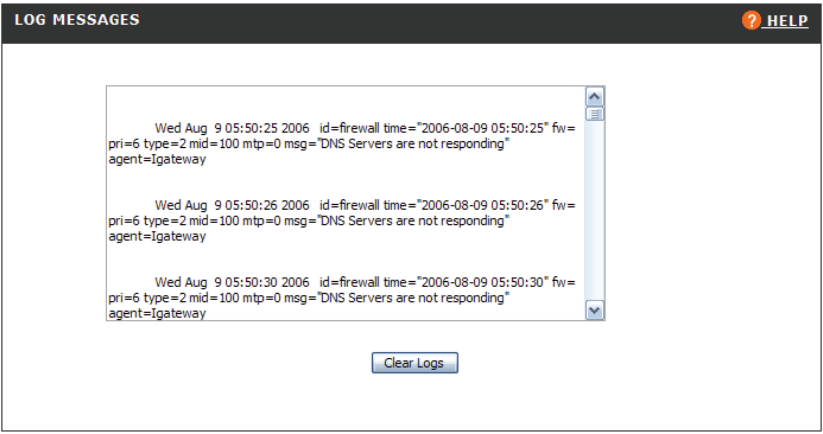
Task: Click the log scrollbar up arrow
Action: [594, 97]
